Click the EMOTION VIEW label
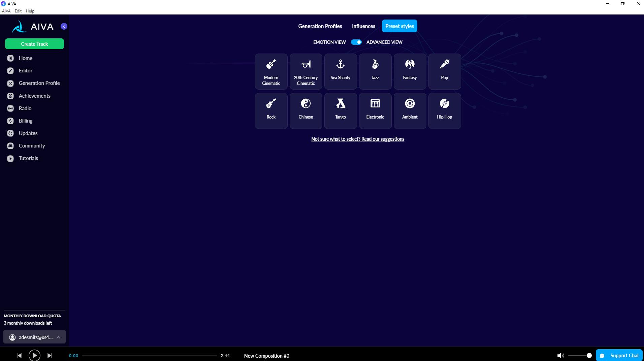 [329, 42]
